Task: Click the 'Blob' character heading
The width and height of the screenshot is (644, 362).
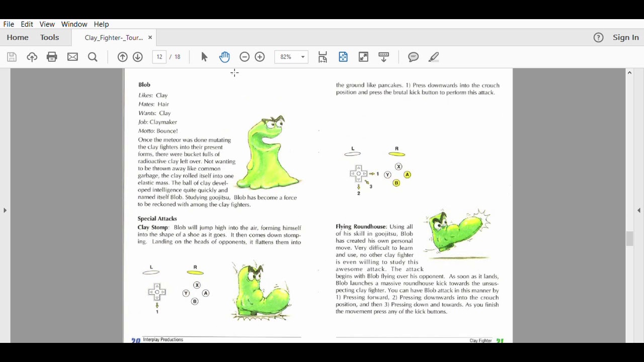Action: pos(144,84)
